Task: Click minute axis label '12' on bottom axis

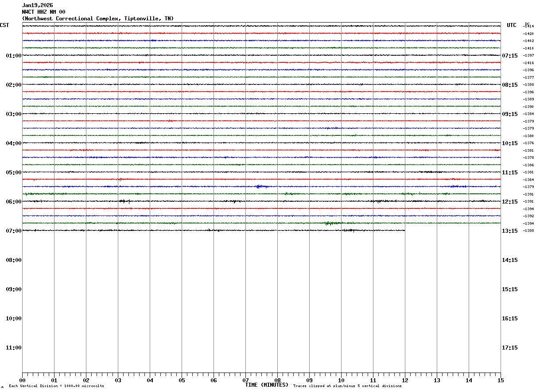Action: (x=405, y=380)
